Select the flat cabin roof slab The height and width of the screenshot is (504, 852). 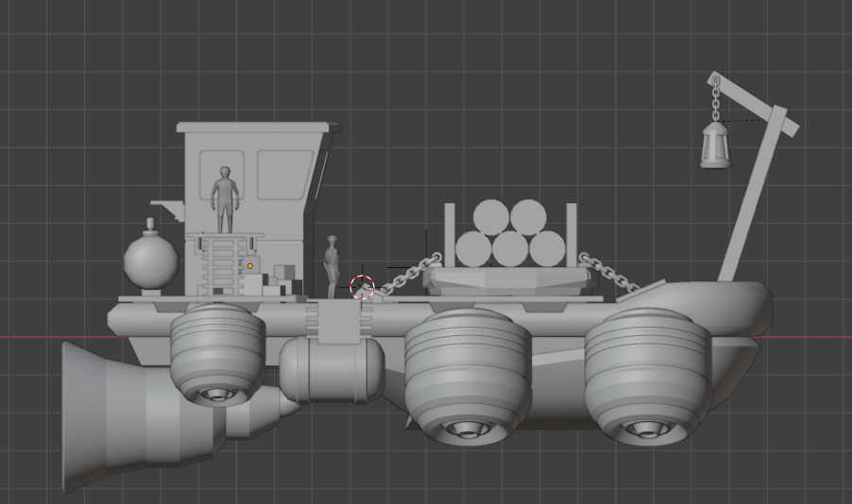253,126
